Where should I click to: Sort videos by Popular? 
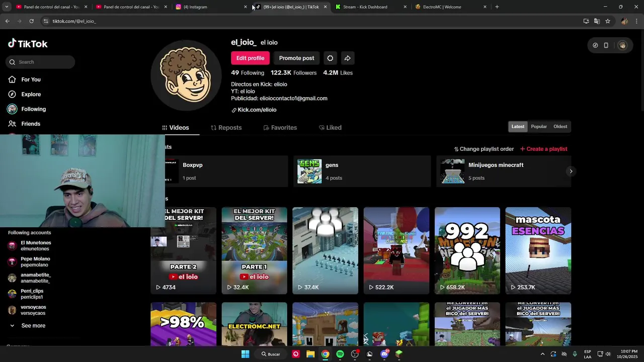[538, 127]
